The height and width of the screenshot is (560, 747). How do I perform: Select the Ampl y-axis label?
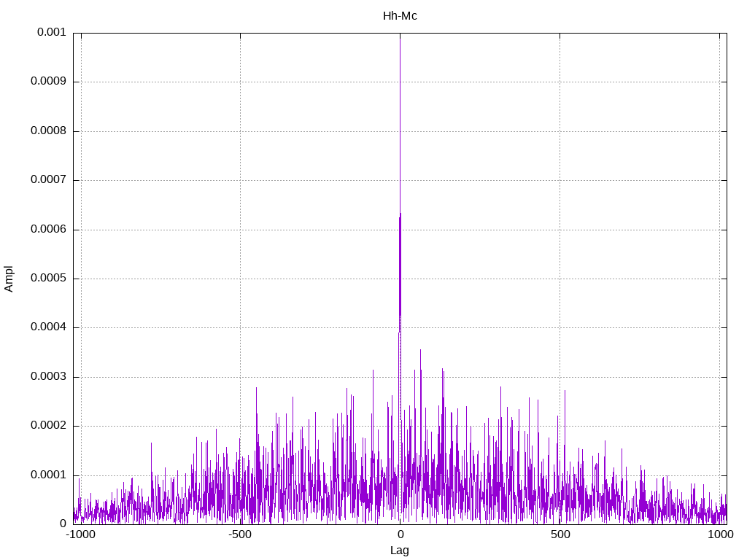9,279
